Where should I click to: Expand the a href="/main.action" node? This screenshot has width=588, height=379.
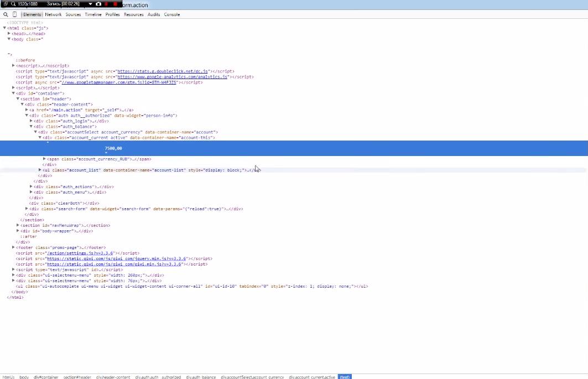27,110
